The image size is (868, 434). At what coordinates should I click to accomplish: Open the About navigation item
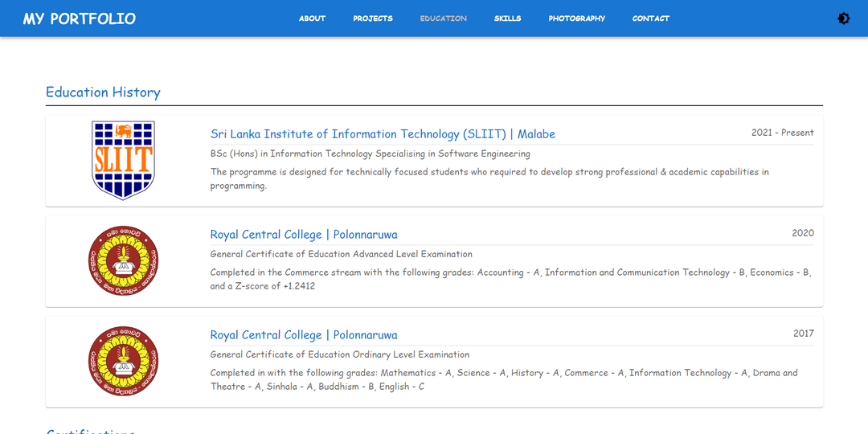click(x=312, y=18)
